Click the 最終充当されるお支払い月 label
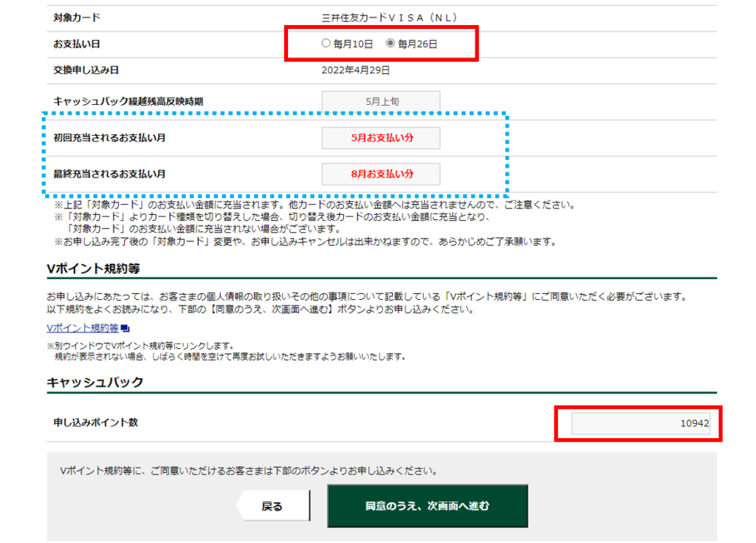 click(109, 174)
